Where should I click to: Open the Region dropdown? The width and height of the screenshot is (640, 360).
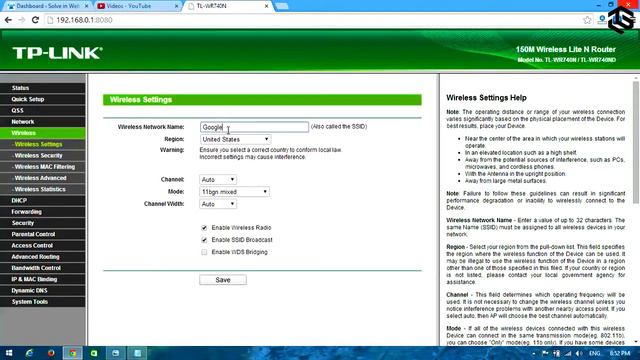235,139
